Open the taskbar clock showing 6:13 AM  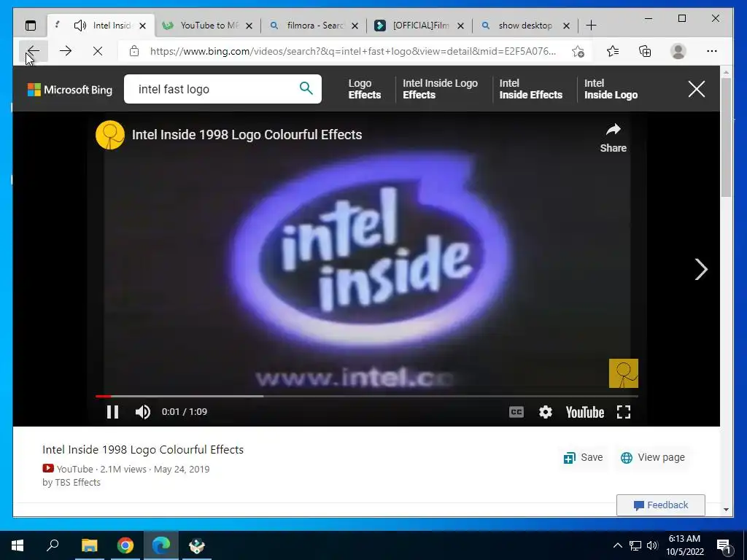[684, 545]
